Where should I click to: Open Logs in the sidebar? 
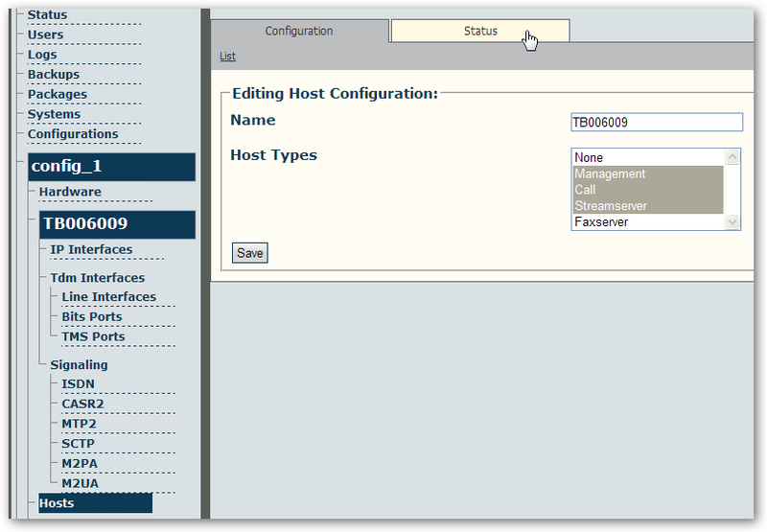(42, 55)
